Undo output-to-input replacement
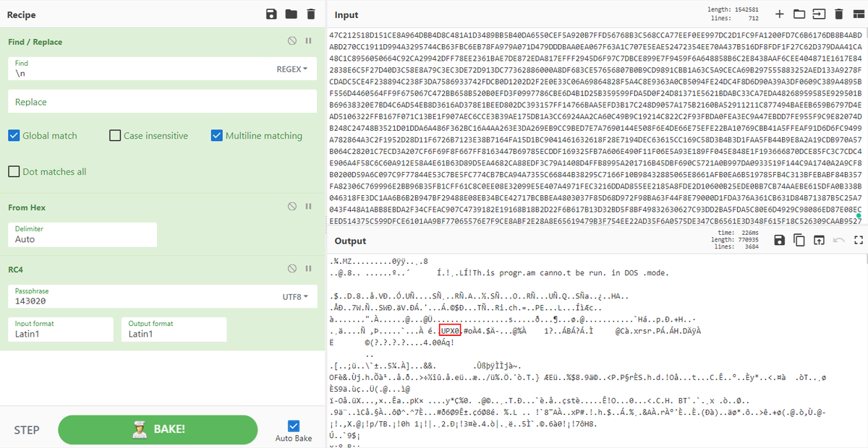868x448 pixels. [x=839, y=240]
